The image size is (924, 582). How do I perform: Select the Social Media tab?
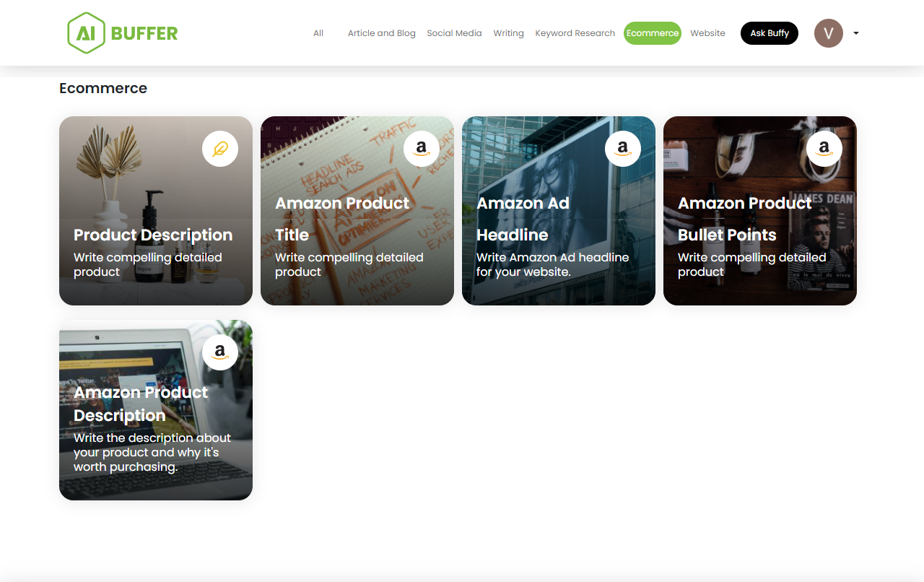click(x=454, y=33)
